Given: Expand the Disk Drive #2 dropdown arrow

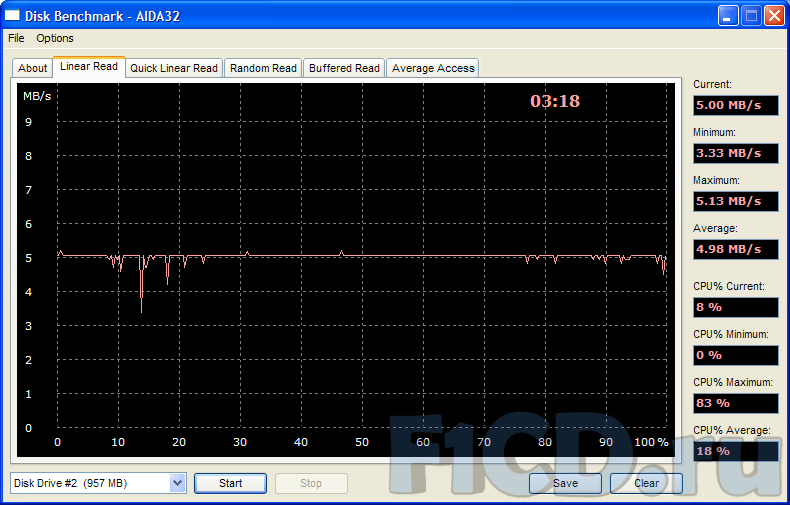Looking at the screenshot, I should 177,483.
